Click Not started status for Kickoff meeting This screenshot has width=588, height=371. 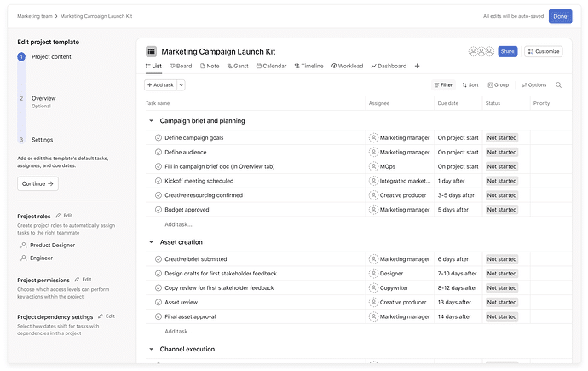coord(501,181)
